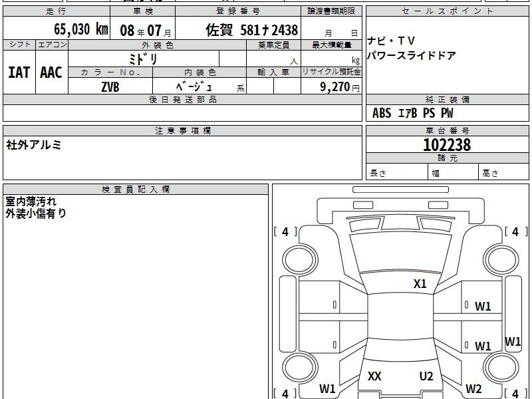Viewport: 532px width, 399px height.
Task: Click registration number 佐賀 581ナ2438
Action: click(252, 30)
